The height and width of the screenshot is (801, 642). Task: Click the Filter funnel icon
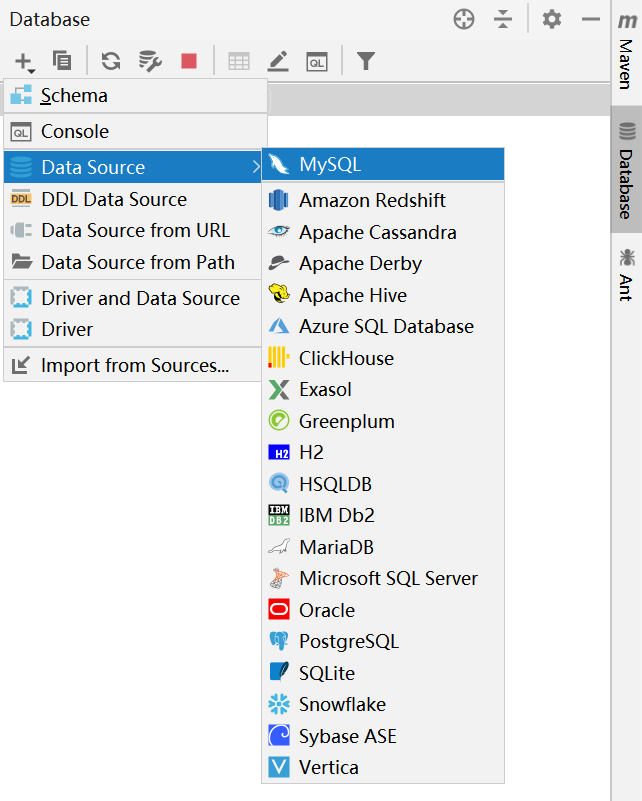tap(366, 61)
